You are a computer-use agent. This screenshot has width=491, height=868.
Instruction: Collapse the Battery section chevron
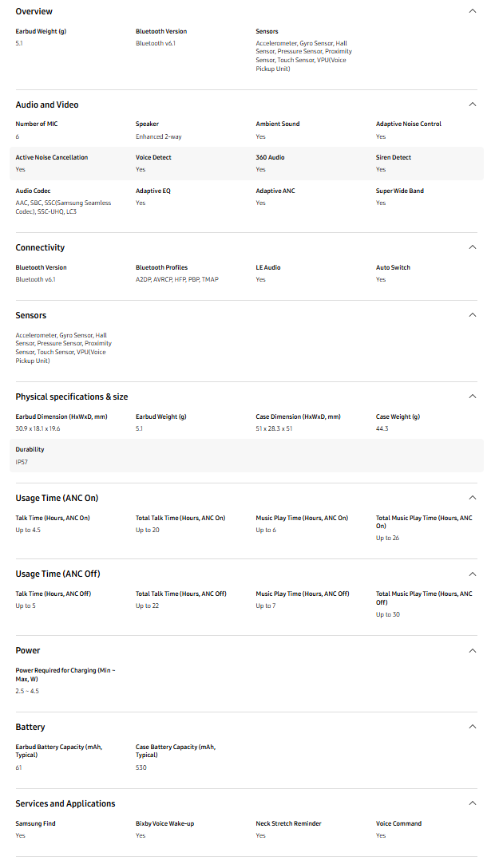click(472, 727)
